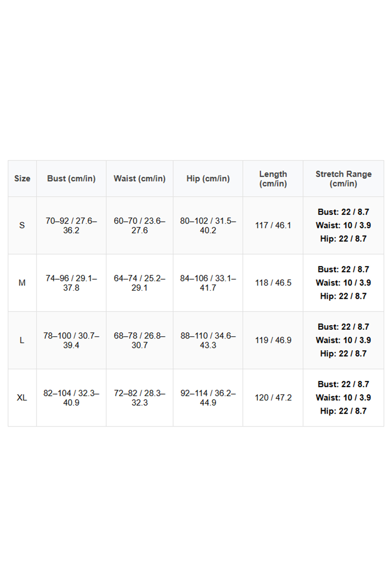Select the 64–74 / 25.2–29.1 waist cell
The image size is (392, 588).
139,283
